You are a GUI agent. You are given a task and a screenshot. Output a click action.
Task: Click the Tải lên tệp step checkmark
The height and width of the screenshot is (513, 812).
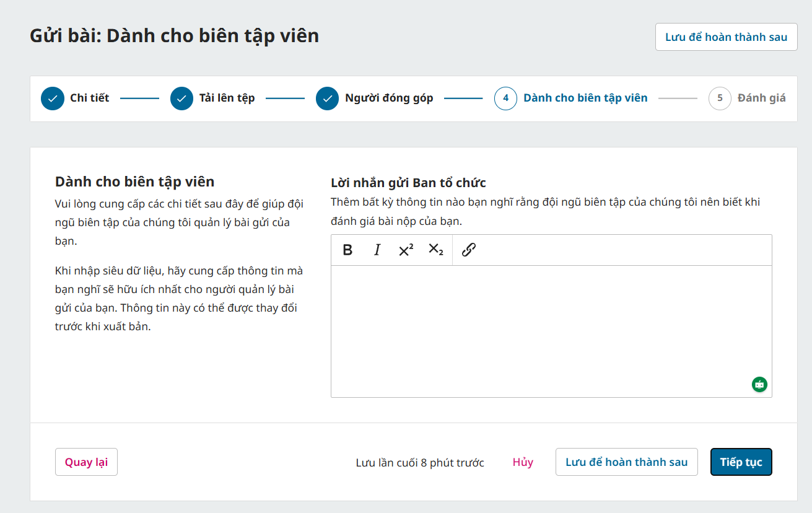(x=182, y=99)
